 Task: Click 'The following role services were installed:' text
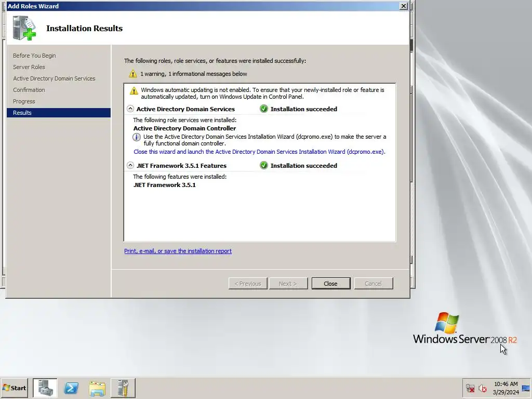pos(184,120)
